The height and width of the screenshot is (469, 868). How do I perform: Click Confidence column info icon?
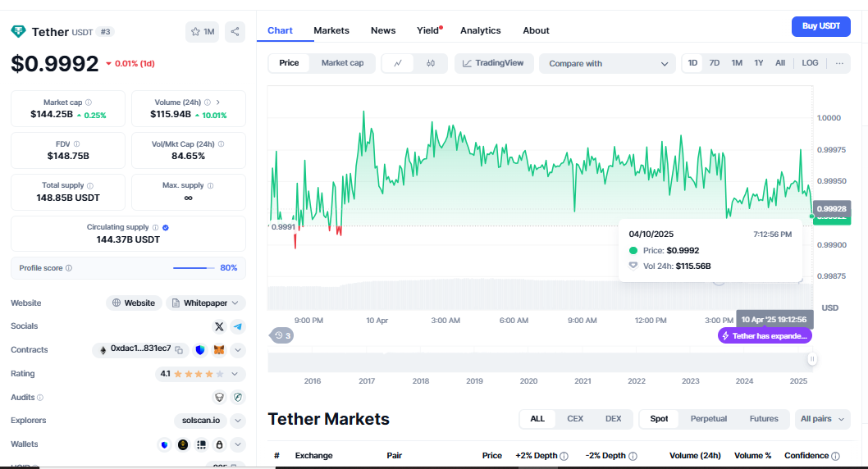click(x=835, y=456)
